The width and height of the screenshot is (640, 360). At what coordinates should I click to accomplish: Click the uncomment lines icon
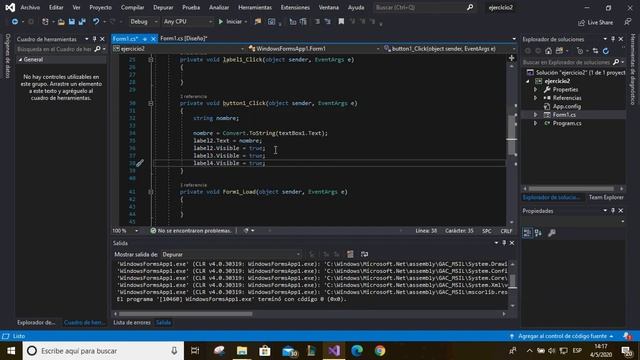tap(327, 22)
